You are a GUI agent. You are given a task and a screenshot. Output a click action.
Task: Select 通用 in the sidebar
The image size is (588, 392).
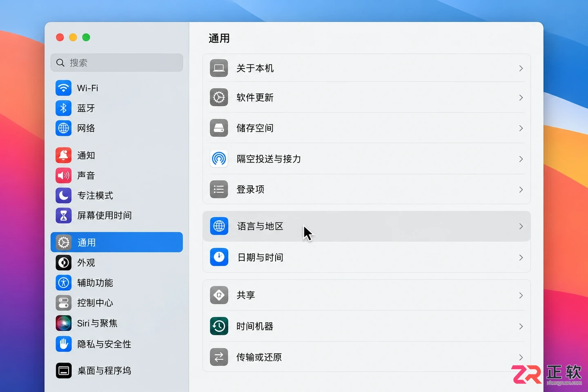click(117, 242)
